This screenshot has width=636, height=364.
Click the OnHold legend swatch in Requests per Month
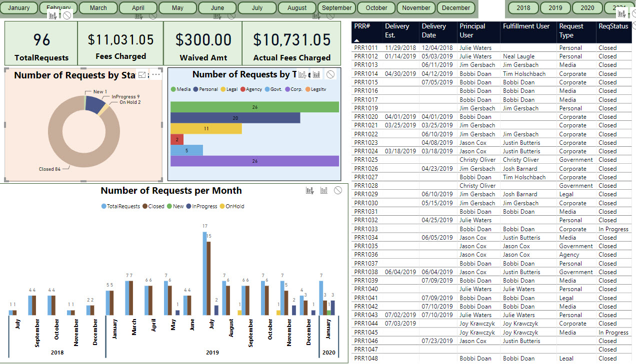[222, 206]
